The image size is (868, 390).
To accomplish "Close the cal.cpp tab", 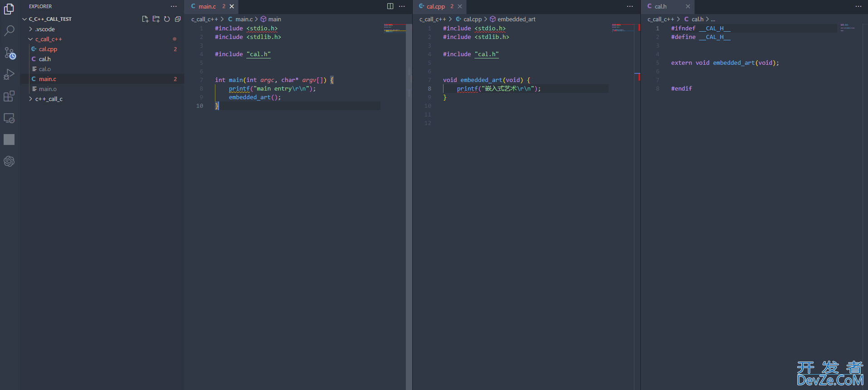I will click(460, 6).
